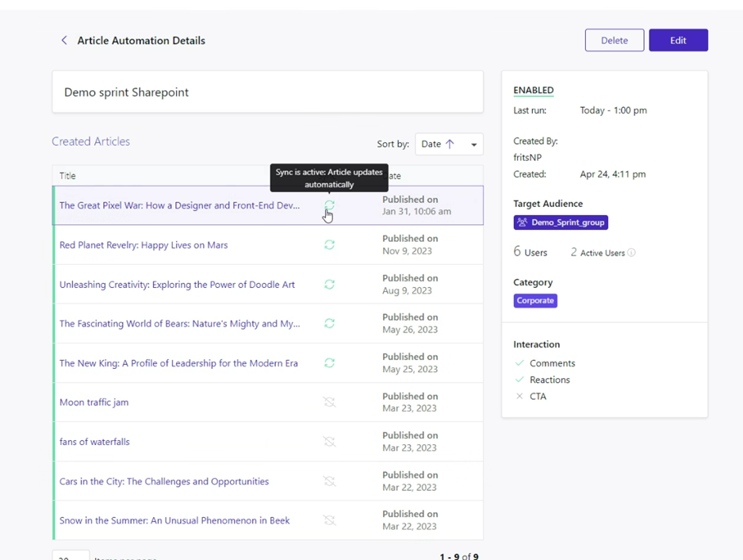Click the info icon beside Active Users
Image resolution: width=743 pixels, height=560 pixels.
(x=631, y=253)
